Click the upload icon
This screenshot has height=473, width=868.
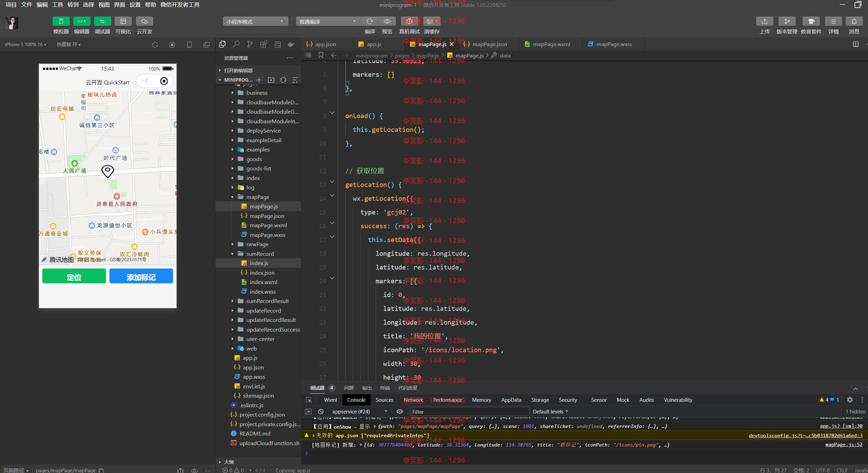[764, 21]
